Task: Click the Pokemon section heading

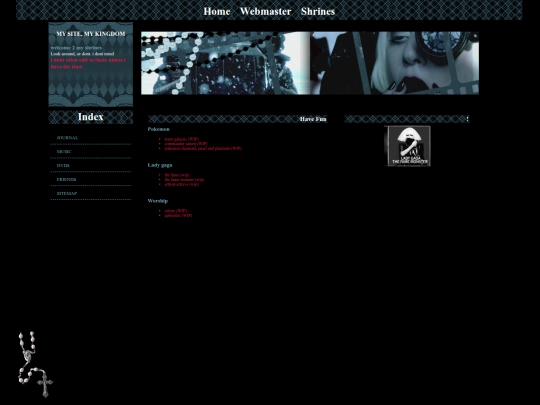Action: (x=158, y=129)
